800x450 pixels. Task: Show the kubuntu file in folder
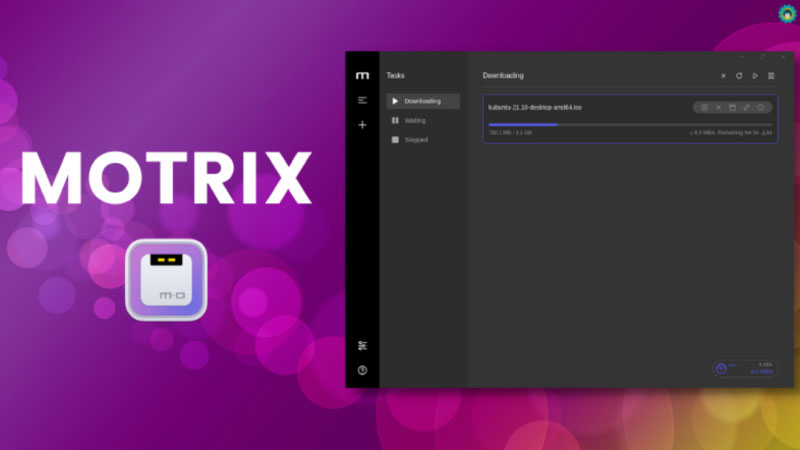coord(732,107)
